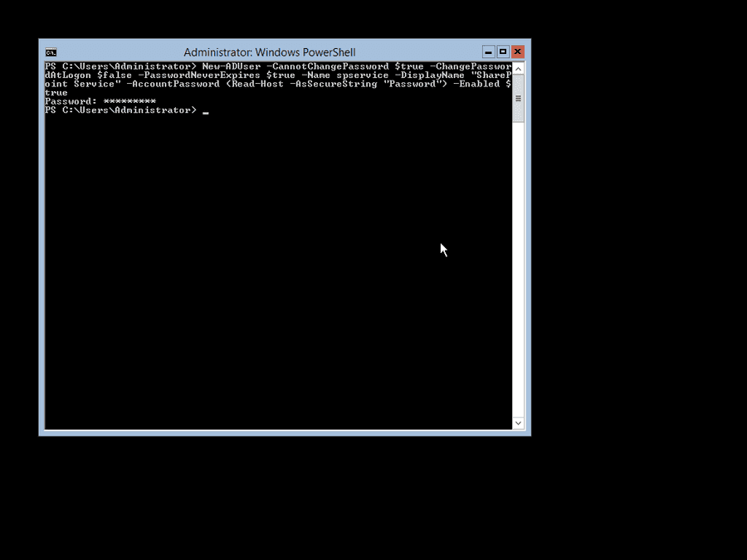747x560 pixels.
Task: Minimize the Windows PowerShell window
Action: tap(488, 51)
